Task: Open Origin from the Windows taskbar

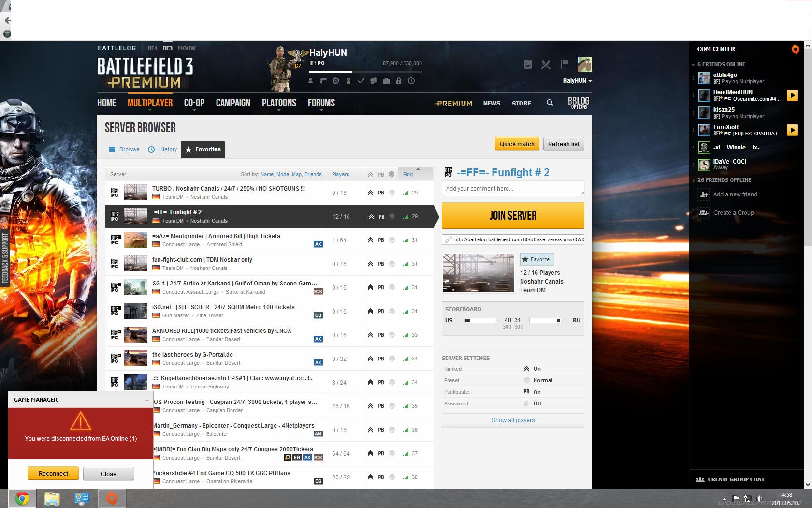Action: 112,498
